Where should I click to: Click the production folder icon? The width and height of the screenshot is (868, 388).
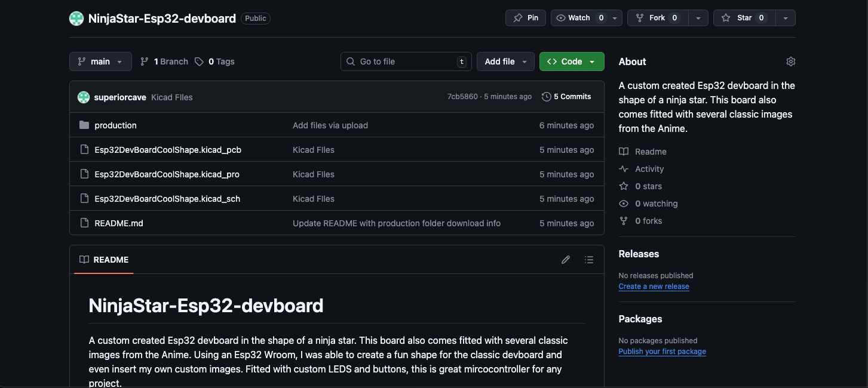coord(84,125)
